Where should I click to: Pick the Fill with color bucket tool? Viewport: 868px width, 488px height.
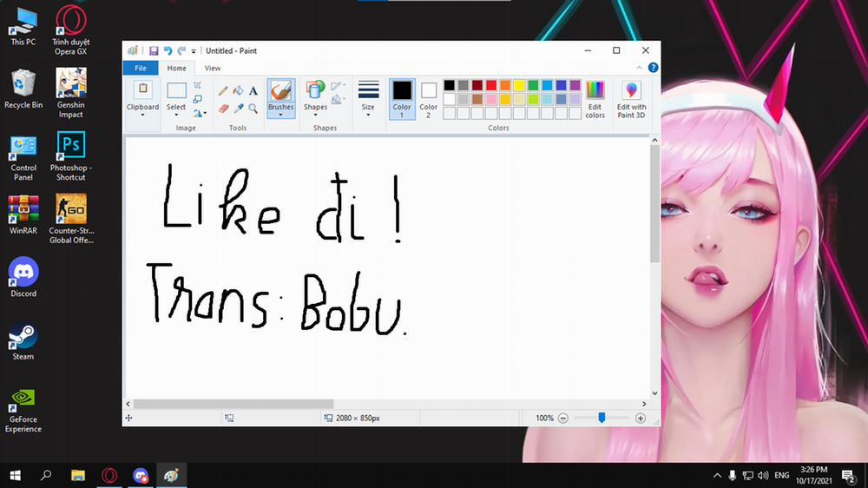(238, 90)
